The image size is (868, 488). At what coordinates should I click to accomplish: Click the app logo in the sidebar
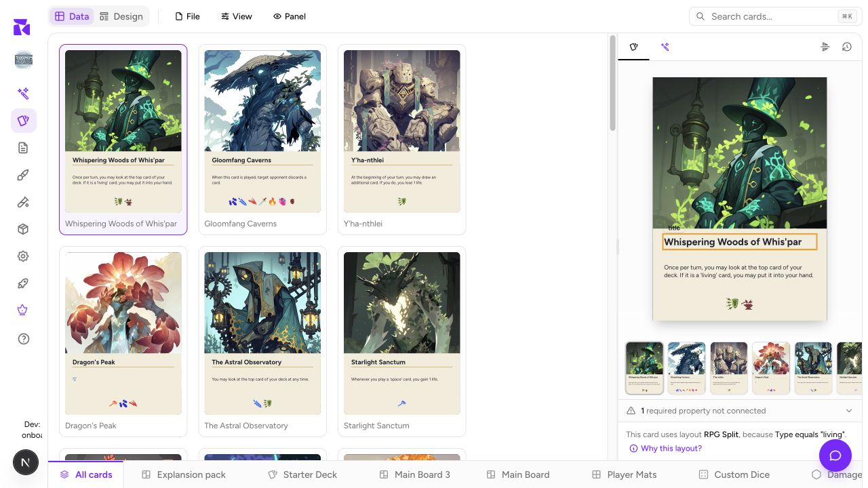22,27
